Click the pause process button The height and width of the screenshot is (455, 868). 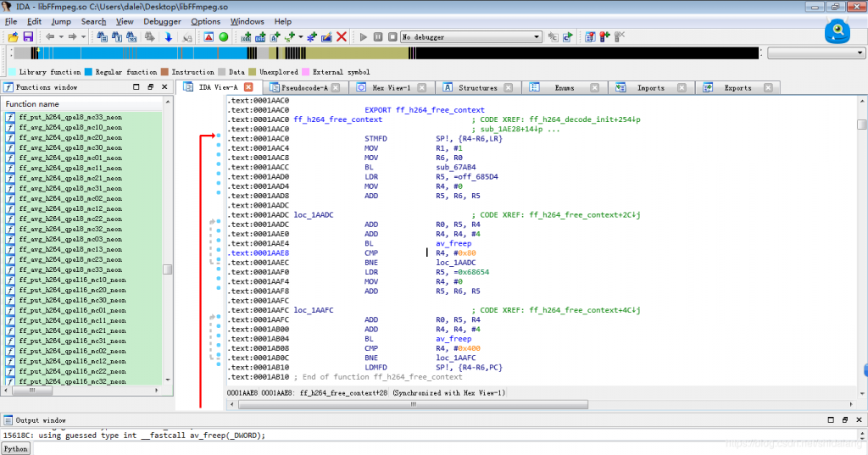pos(378,37)
